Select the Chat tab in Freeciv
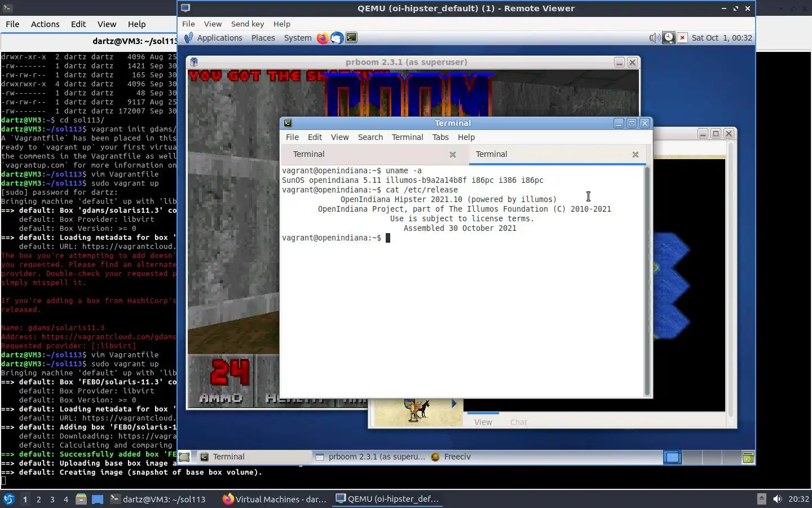The height and width of the screenshot is (508, 812). (x=518, y=422)
